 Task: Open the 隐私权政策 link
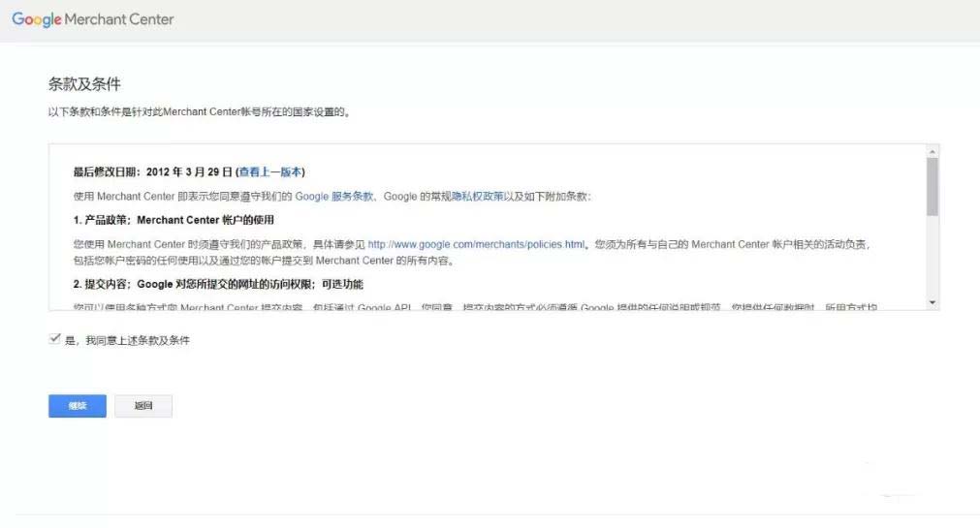point(478,197)
